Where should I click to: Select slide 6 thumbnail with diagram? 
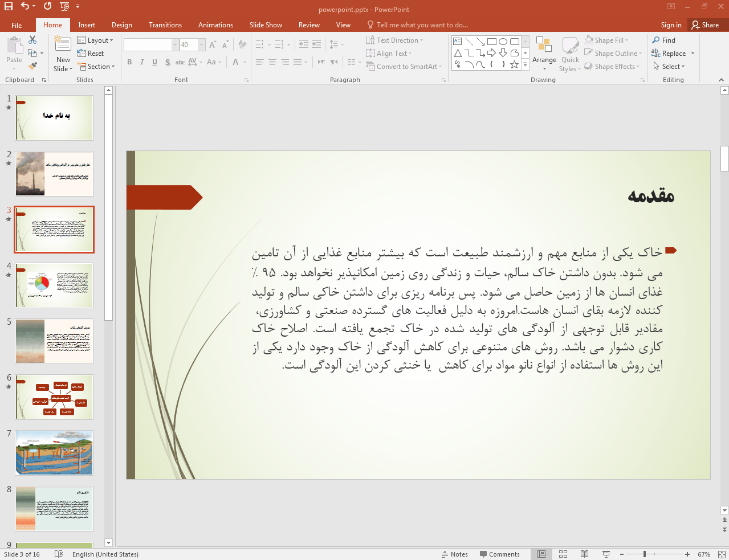pos(54,397)
